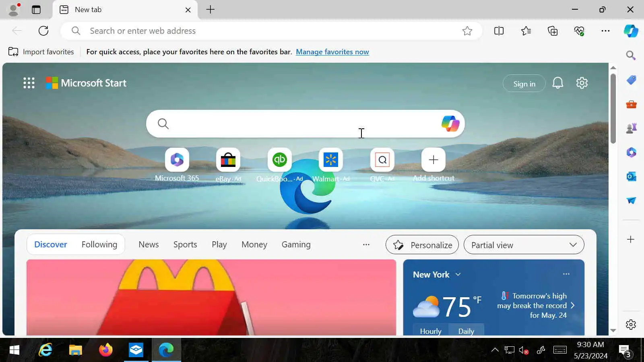Click the Microsoft Start logo link
This screenshot has height=362, width=644.
coord(86,83)
